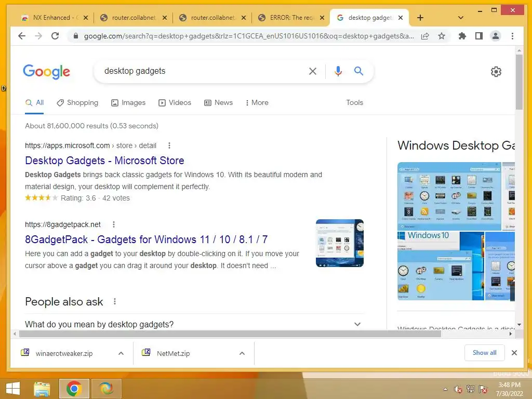Select the All results tab

[35, 102]
